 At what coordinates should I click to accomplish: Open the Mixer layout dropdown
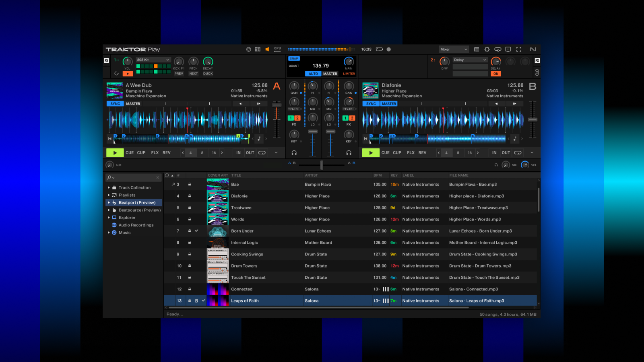tap(454, 49)
